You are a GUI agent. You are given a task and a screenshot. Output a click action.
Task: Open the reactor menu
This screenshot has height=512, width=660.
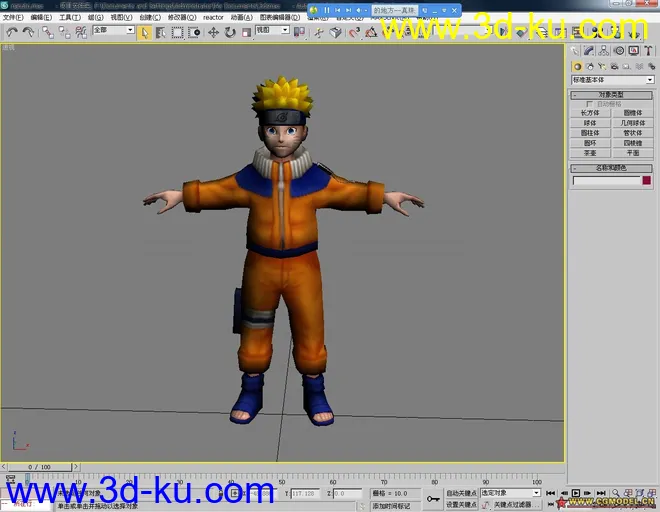tap(213, 17)
